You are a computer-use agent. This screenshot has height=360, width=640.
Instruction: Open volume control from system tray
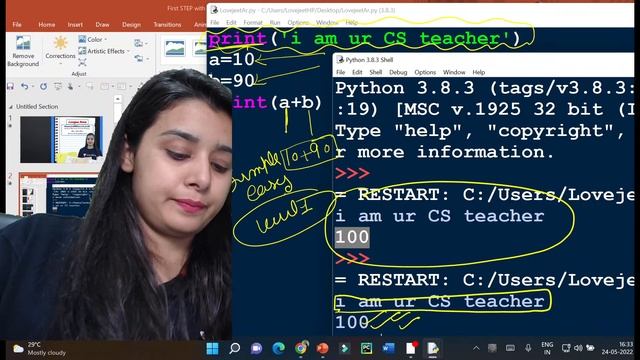tap(578, 348)
